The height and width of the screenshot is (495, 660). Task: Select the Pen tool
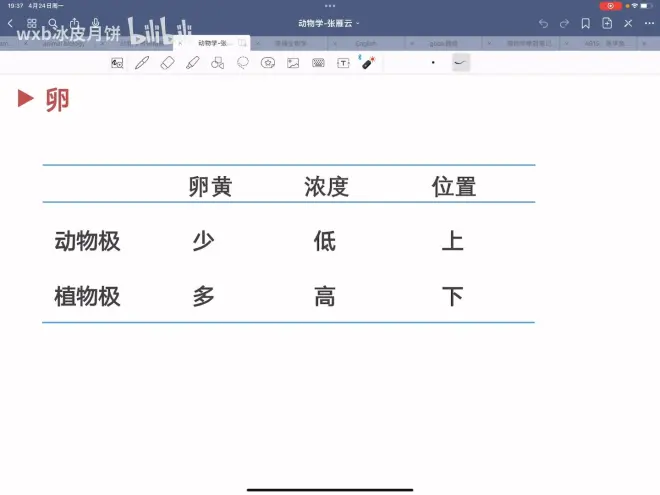(142, 63)
